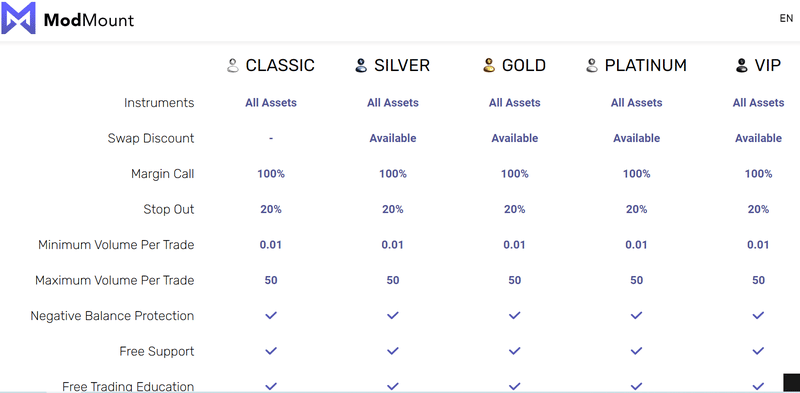Screen dimensions: 800x393
Task: Click Classic Negative Balance Protection checkmark
Action: click(x=271, y=315)
